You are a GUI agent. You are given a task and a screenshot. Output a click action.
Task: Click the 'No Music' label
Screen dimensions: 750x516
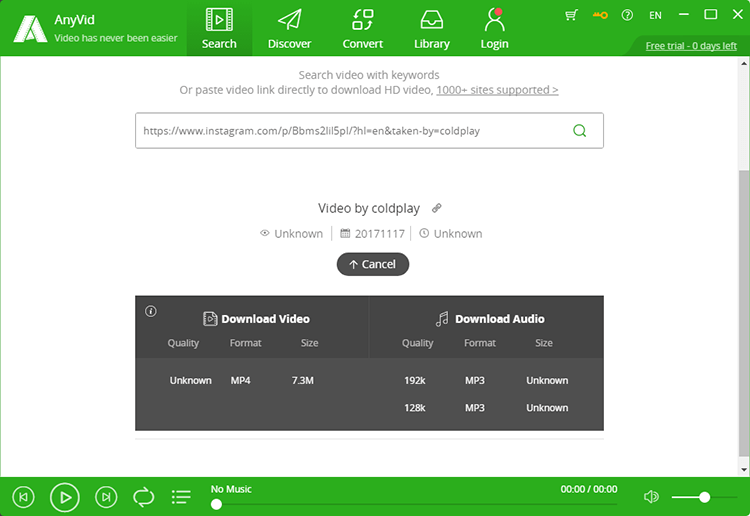point(231,489)
